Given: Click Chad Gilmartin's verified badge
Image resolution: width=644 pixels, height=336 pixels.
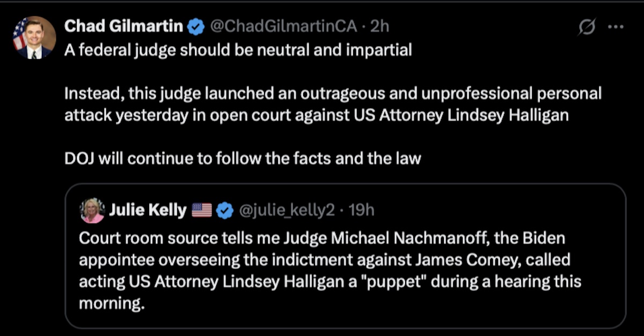Looking at the screenshot, I should [x=196, y=24].
